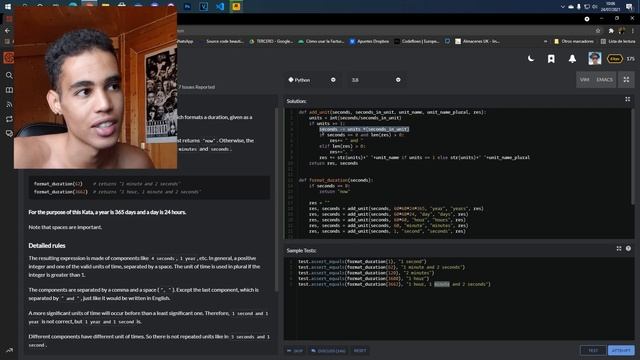Expand the Solution panel with its maximize icon

click(628, 99)
